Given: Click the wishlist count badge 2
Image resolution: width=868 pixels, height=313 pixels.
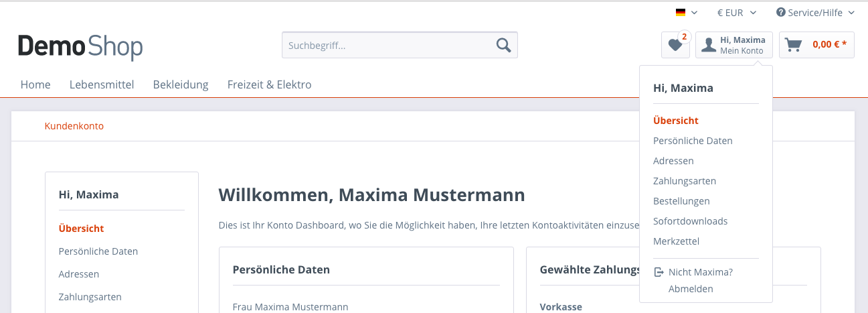Looking at the screenshot, I should [684, 36].
